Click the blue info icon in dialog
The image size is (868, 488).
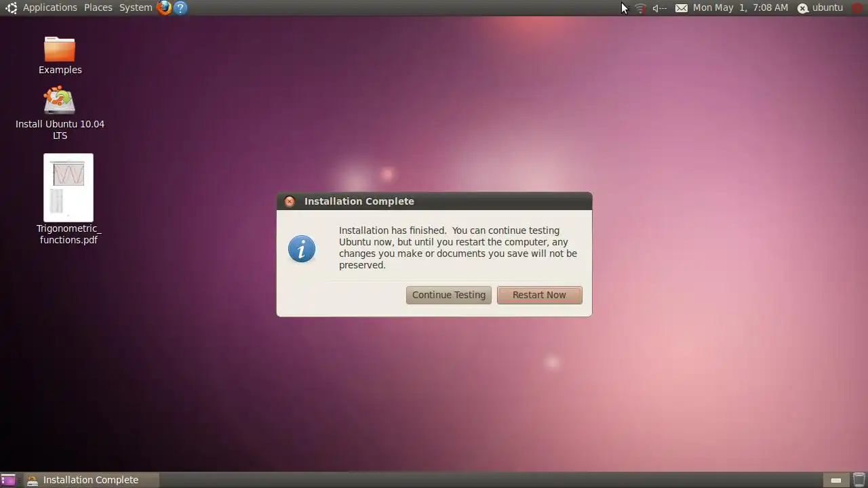(302, 249)
